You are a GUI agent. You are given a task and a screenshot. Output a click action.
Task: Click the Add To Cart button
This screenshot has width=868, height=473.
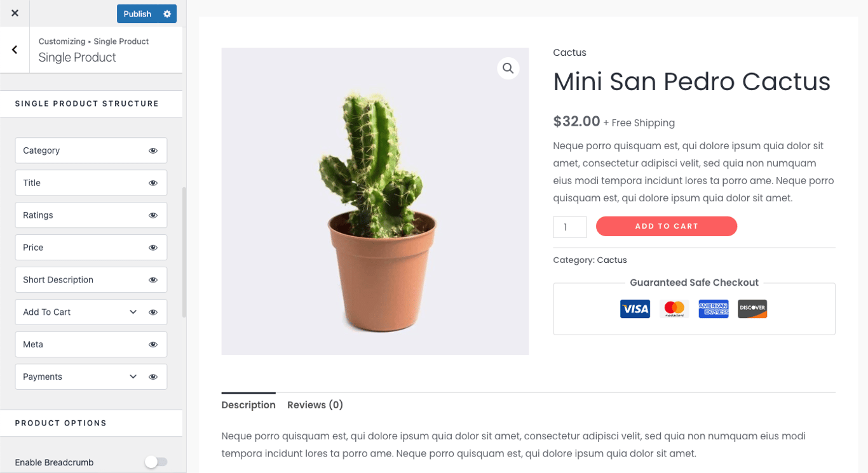point(666,226)
